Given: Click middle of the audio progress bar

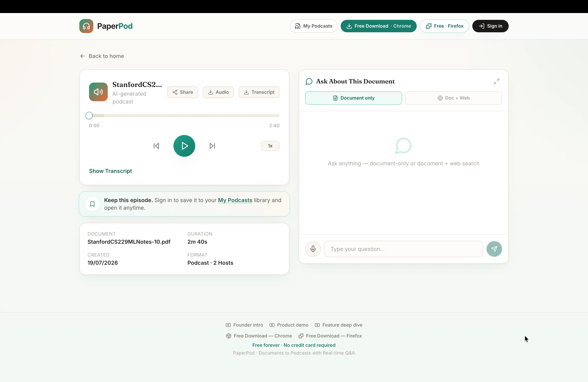Looking at the screenshot, I should click(x=184, y=115).
